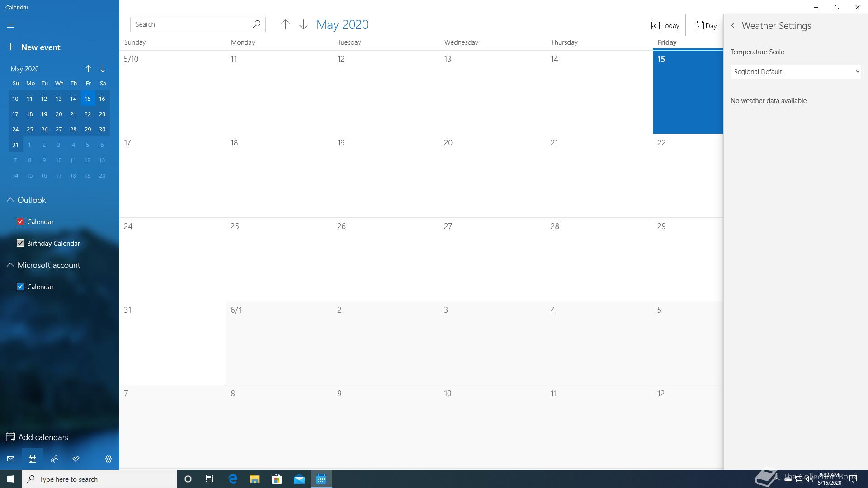This screenshot has width=868, height=488.
Task: Open the hamburger navigation menu
Action: [x=11, y=25]
